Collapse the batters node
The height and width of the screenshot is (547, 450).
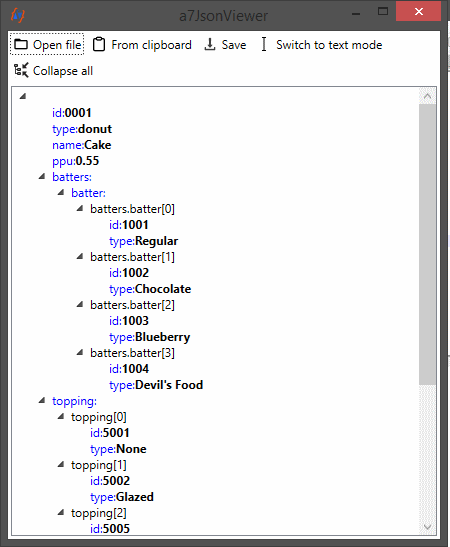(x=42, y=176)
